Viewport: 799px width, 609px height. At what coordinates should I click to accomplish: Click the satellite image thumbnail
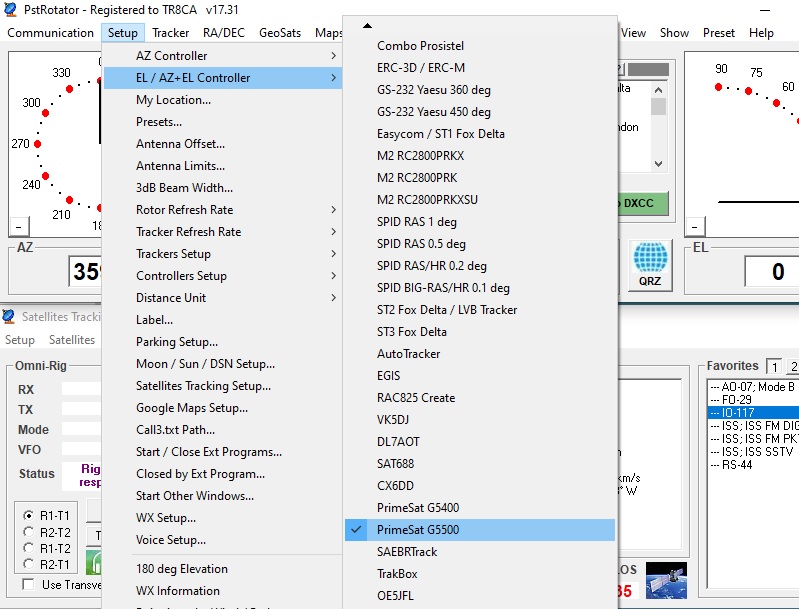pyautogui.click(x=666, y=580)
